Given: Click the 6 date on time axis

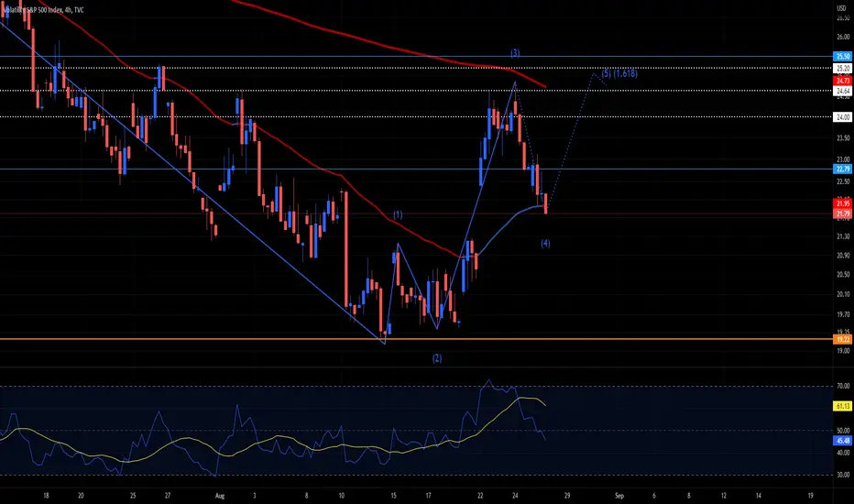Looking at the screenshot, I should click(653, 496).
